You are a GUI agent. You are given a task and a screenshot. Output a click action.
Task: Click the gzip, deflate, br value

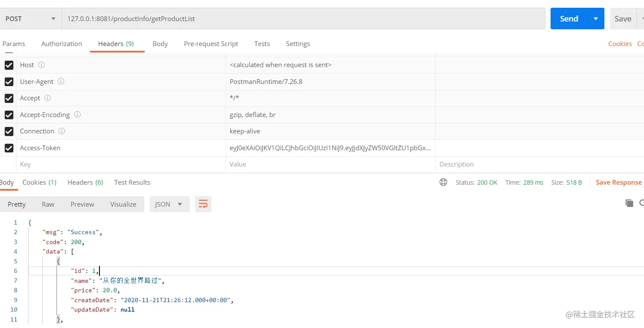pyautogui.click(x=253, y=114)
